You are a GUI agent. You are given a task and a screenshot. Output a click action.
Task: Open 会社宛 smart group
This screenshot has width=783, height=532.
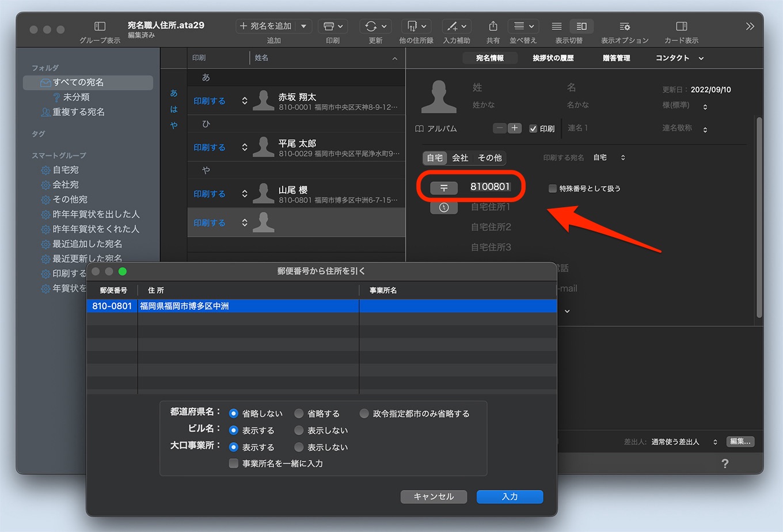tap(66, 185)
